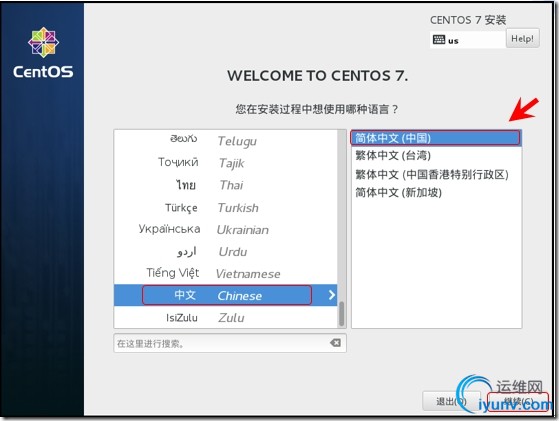The image size is (559, 421).
Task: Pick Turkish (Türkçe) language
Action: point(225,207)
